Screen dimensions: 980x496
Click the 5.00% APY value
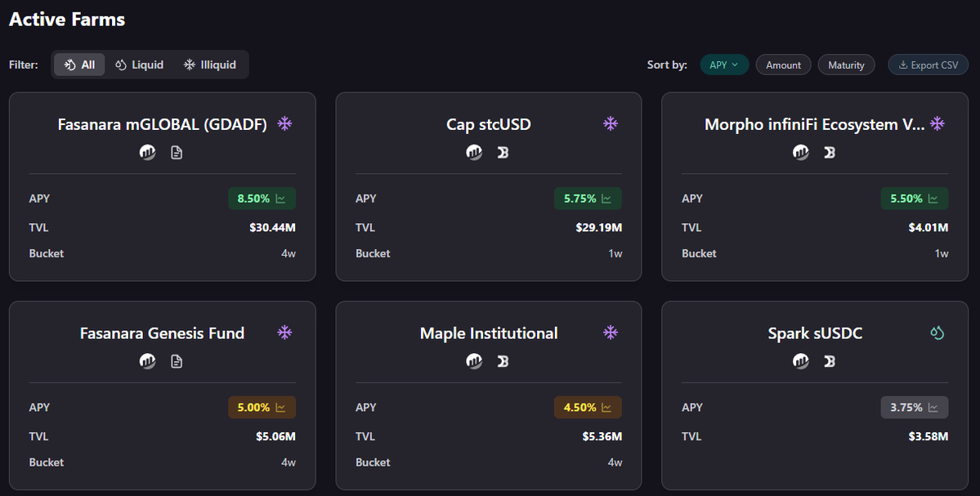(253, 407)
